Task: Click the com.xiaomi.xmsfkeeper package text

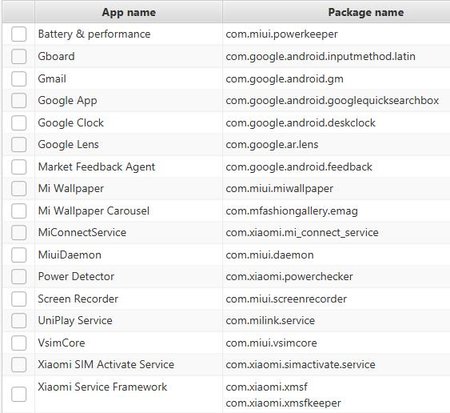Action: 283,403
